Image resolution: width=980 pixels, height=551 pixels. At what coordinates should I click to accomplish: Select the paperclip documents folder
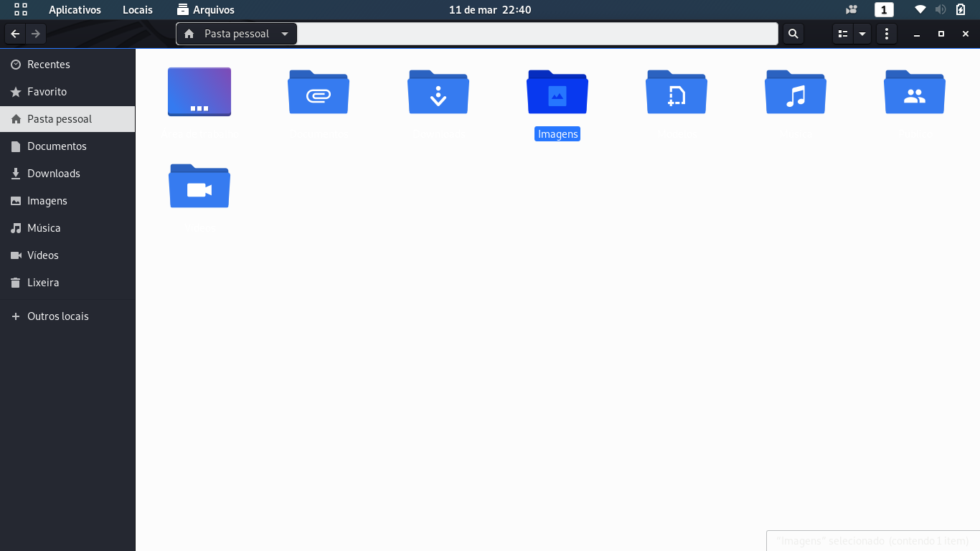tap(319, 92)
